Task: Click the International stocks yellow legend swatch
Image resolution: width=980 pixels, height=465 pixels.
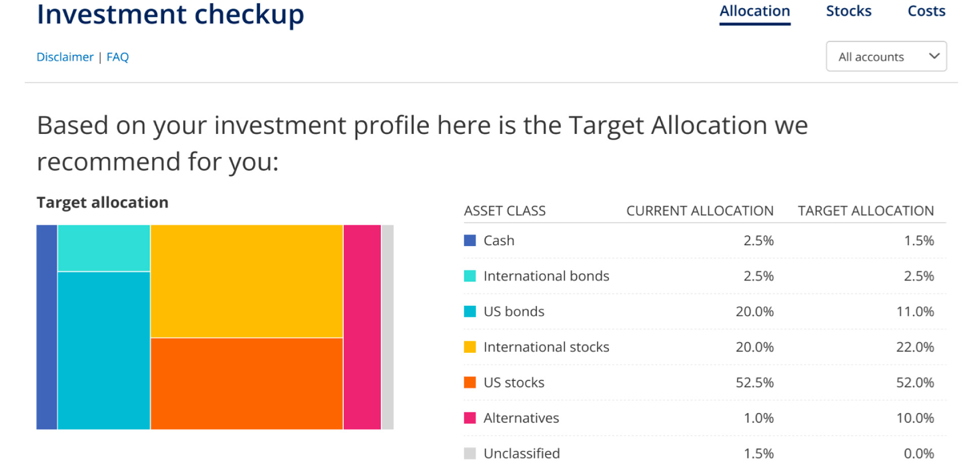Action: tap(470, 347)
